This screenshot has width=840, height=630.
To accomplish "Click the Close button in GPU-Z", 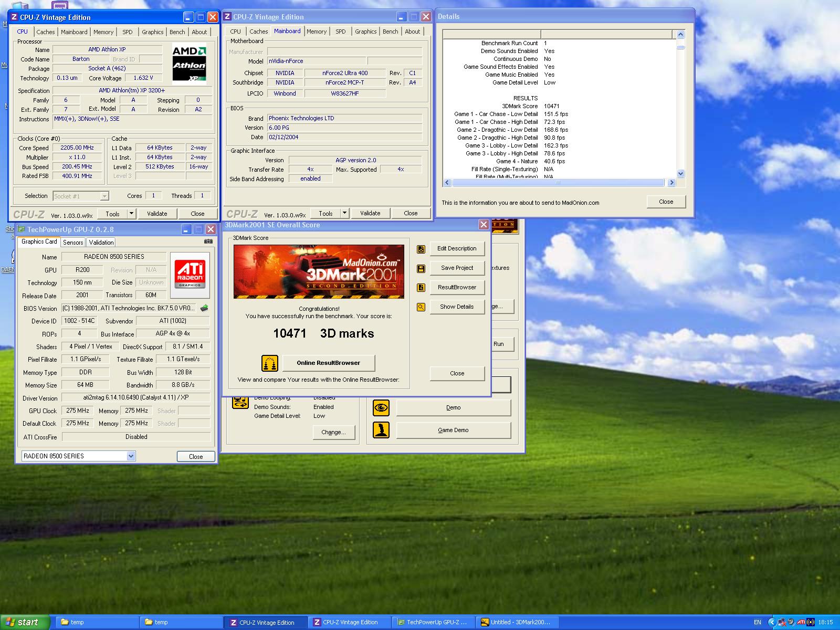I will coord(196,457).
